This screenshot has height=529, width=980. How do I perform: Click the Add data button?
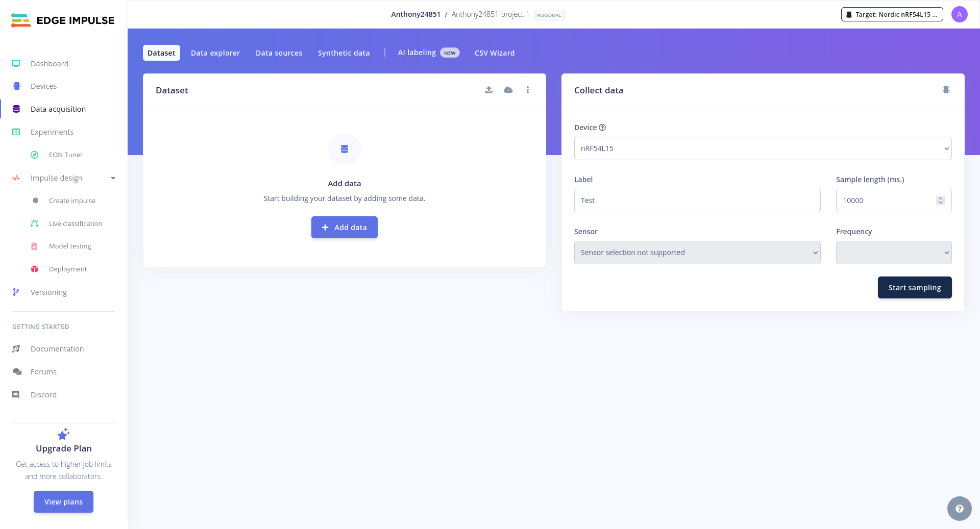click(x=345, y=228)
